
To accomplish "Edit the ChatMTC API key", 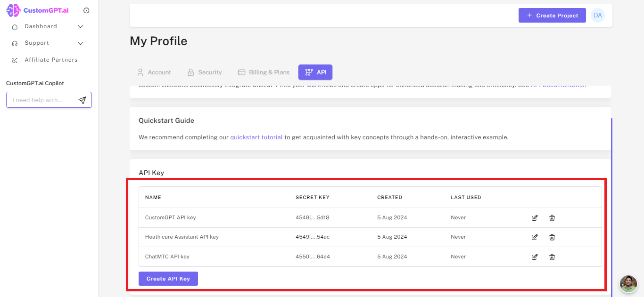I will tap(534, 257).
